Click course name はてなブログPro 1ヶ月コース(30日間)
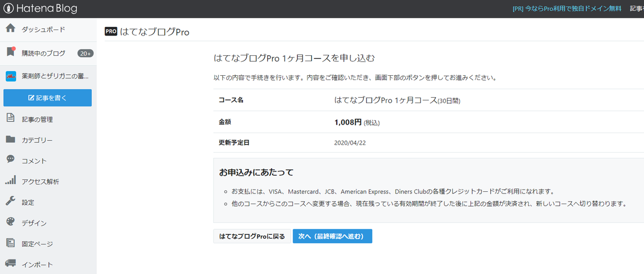The width and height of the screenshot is (644, 274). 397,100
